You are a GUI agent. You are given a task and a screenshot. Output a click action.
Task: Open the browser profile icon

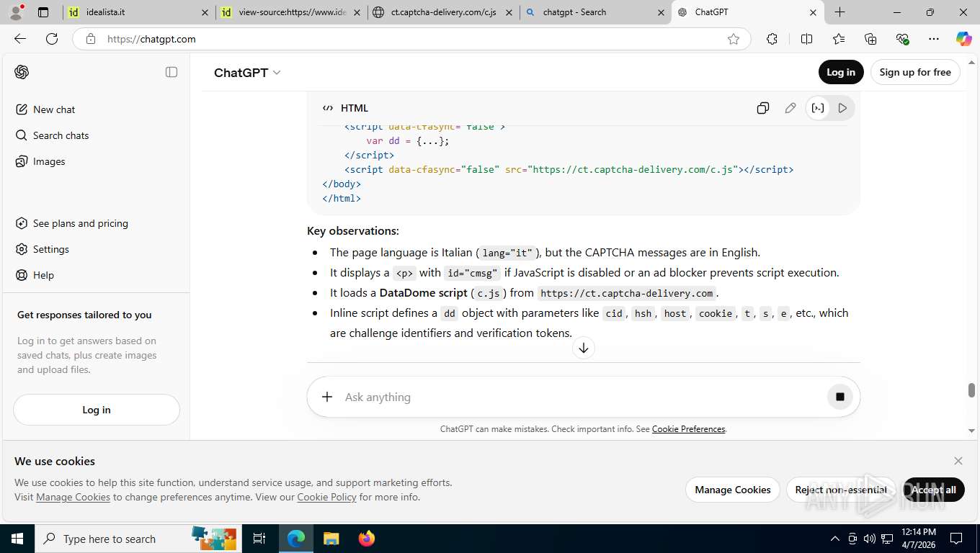16,12
